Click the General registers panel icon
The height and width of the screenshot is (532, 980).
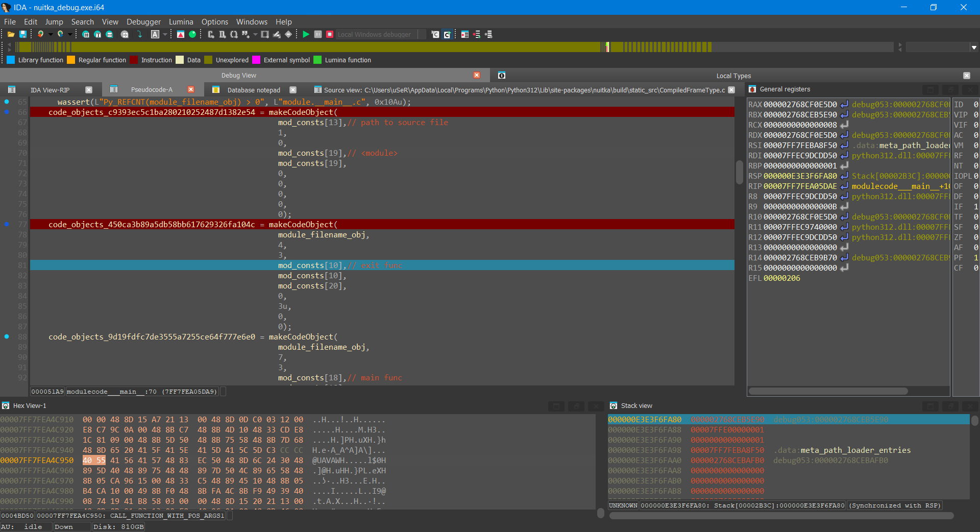tap(752, 89)
